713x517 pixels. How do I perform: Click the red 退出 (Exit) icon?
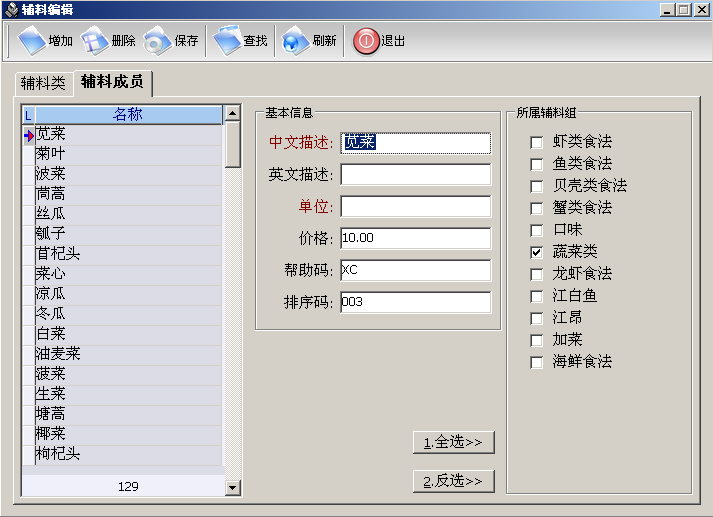click(x=366, y=42)
